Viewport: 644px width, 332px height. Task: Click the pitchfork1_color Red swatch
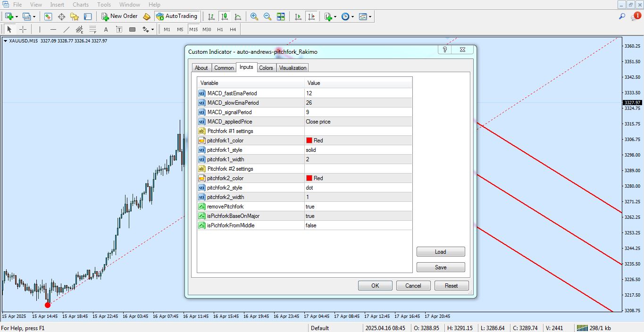tap(309, 141)
